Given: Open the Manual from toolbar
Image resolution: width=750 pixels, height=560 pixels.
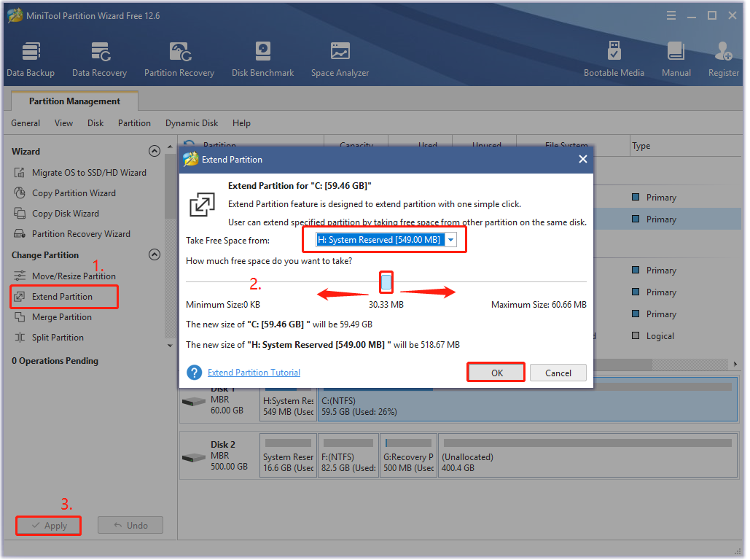Looking at the screenshot, I should tap(676, 59).
